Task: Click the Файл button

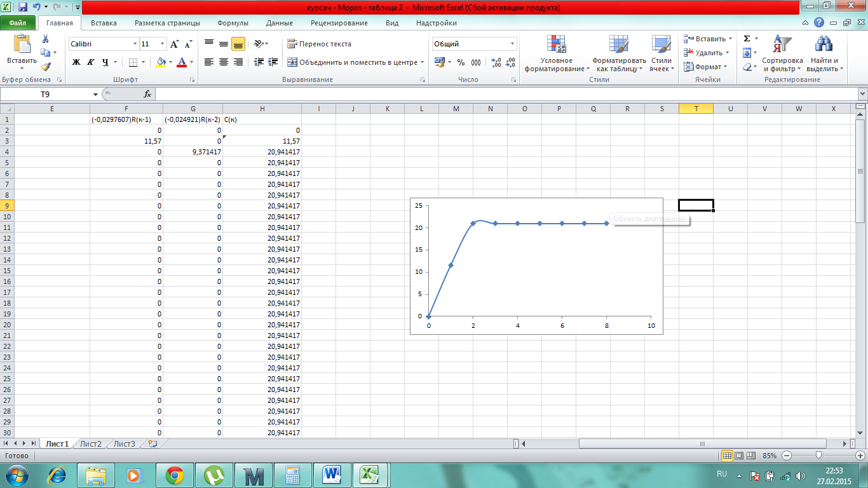Action: [18, 23]
